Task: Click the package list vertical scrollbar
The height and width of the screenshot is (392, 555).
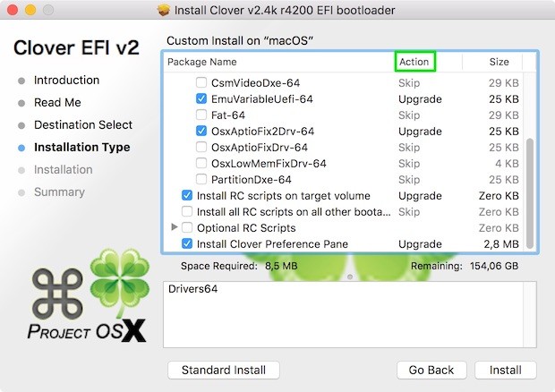Action: click(531, 188)
